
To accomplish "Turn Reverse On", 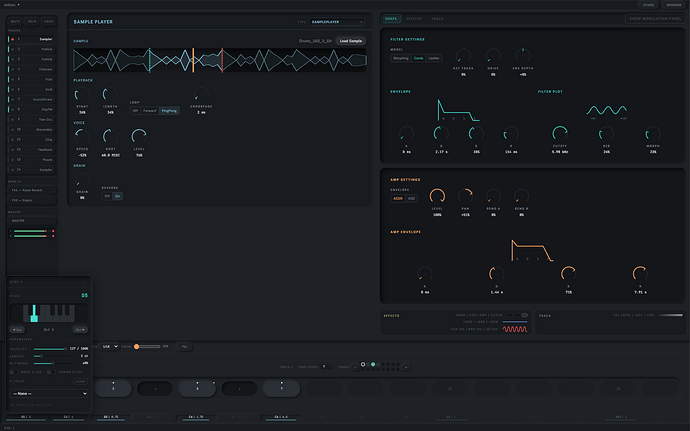I will pyautogui.click(x=117, y=196).
